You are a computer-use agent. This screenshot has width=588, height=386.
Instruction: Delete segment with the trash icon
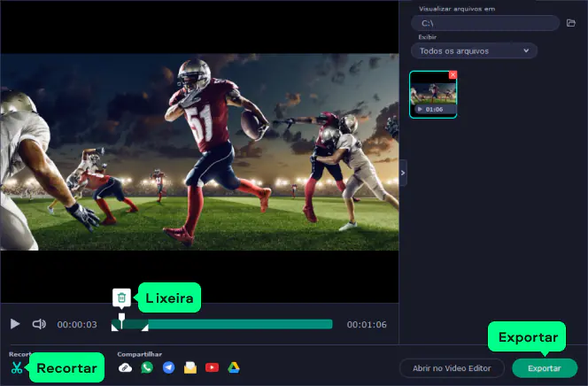(x=121, y=298)
